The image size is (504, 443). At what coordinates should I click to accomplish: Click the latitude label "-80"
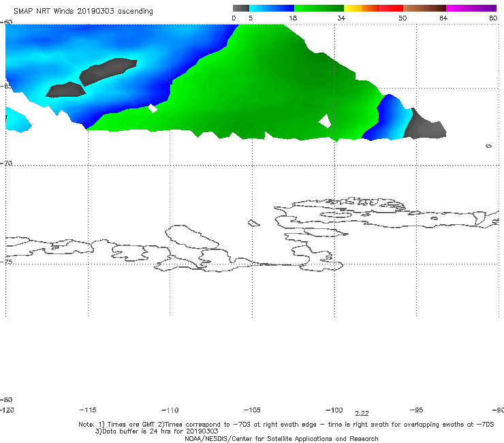coord(6,400)
